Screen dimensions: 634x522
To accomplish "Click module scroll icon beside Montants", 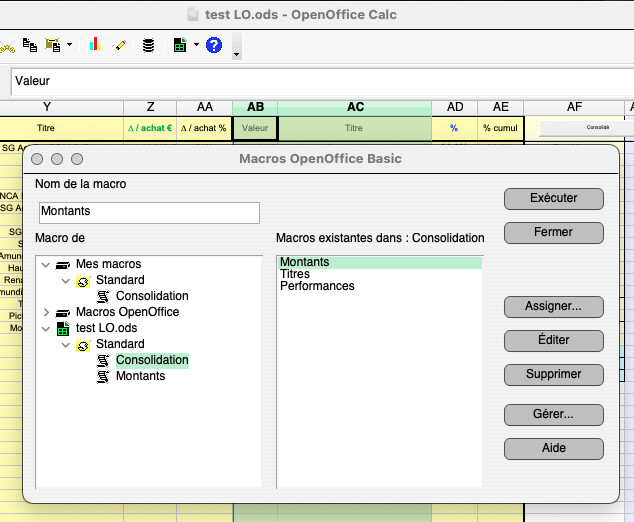I will click(x=103, y=376).
